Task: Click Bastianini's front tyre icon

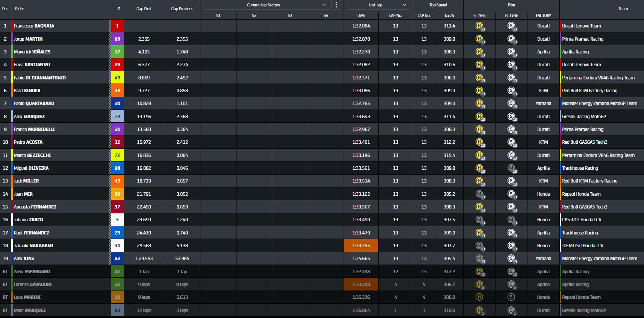Action: tap(479, 65)
